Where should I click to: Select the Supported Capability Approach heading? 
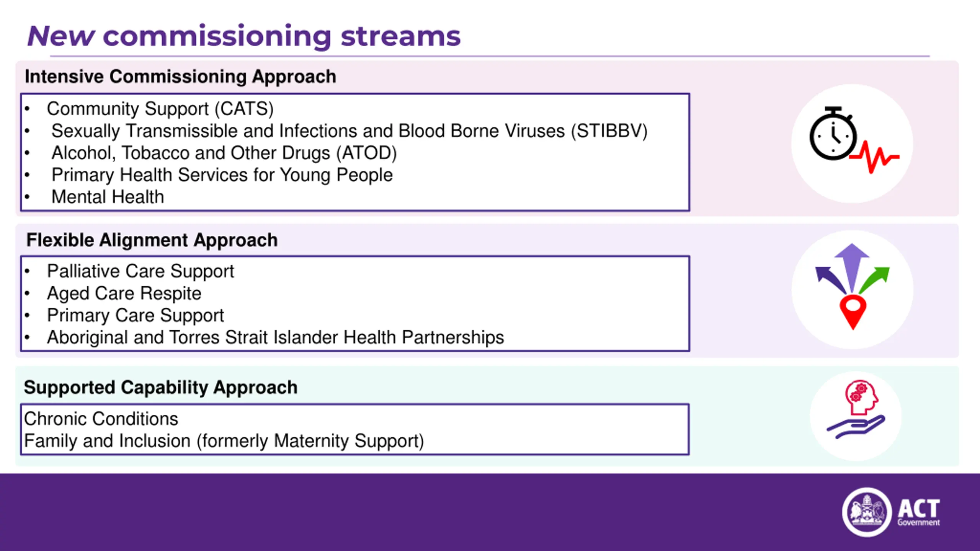(160, 388)
